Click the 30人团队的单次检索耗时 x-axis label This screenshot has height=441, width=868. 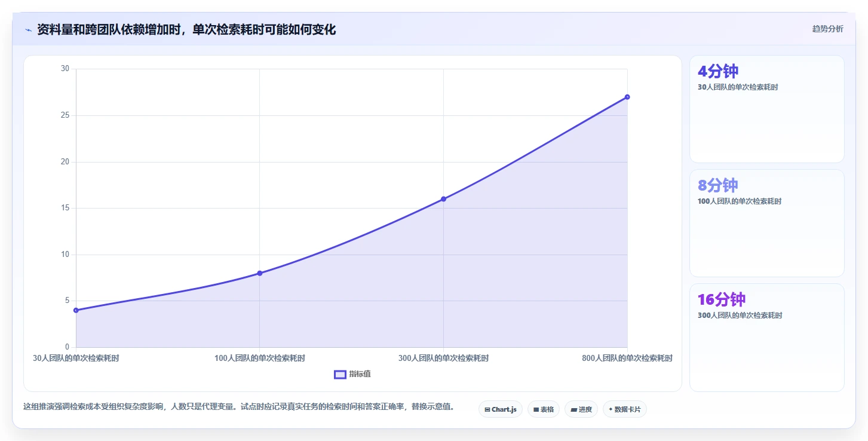click(x=76, y=359)
